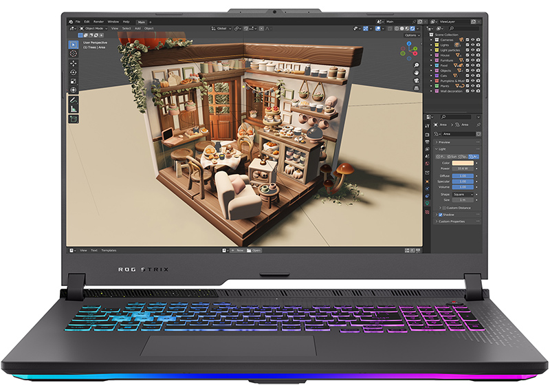The width and height of the screenshot is (550, 392).
Task: Activate the 3D Cursor tool
Action: (x=74, y=54)
